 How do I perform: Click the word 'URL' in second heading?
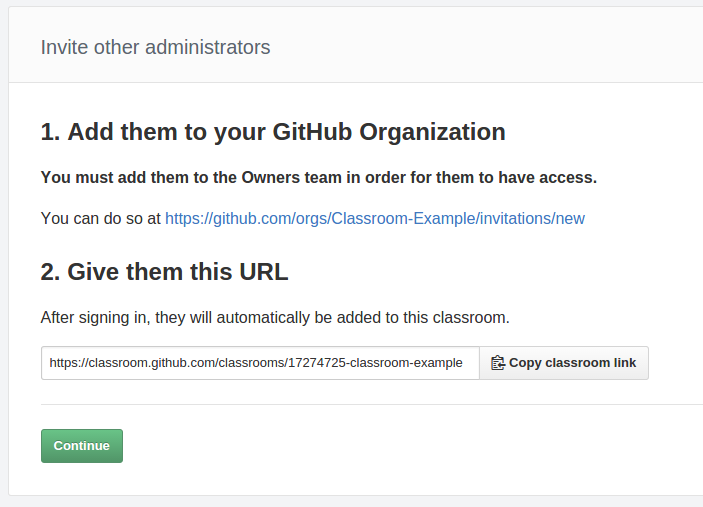click(264, 272)
